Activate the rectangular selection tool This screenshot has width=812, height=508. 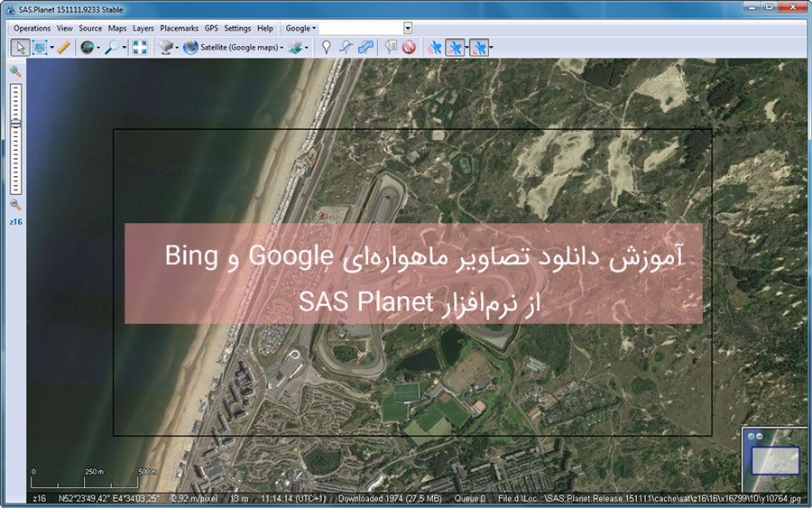click(x=40, y=47)
